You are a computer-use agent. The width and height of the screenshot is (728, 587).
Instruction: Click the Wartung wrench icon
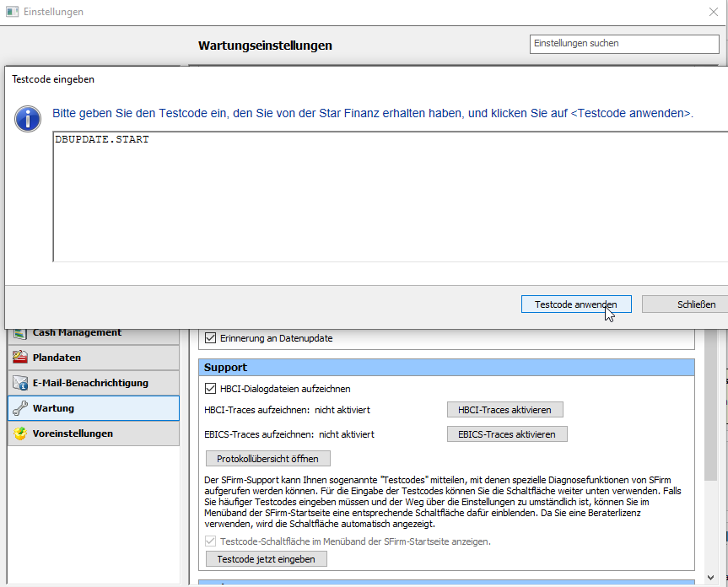coord(20,408)
